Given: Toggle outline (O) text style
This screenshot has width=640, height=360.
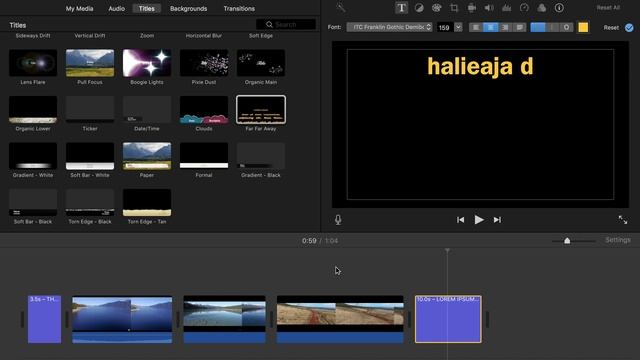Looking at the screenshot, I should pos(566,27).
